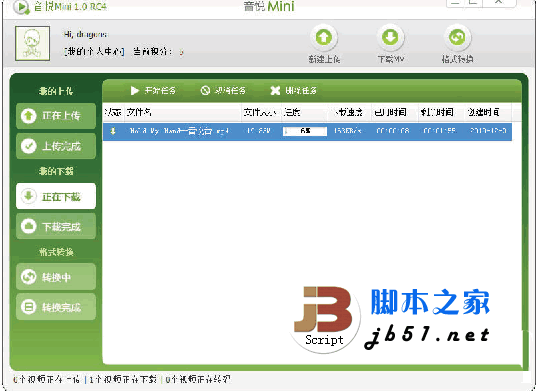Click the 进度 column header
536x391 pixels.
point(304,112)
